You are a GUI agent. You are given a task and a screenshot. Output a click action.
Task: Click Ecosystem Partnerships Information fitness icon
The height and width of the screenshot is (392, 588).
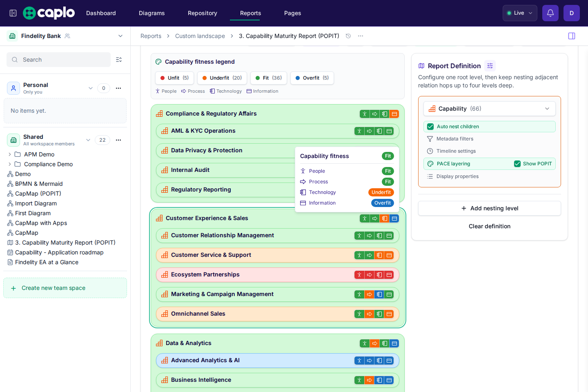click(389, 275)
